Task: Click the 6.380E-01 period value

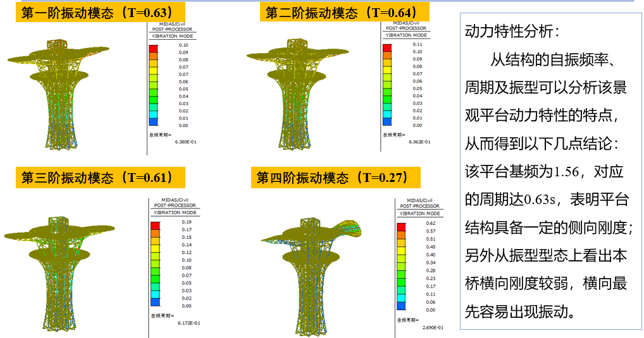Action: point(187,143)
